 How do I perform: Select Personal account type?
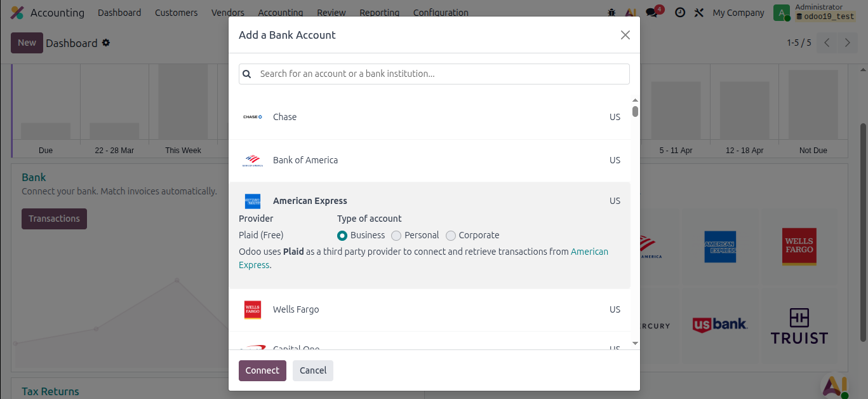tap(396, 236)
